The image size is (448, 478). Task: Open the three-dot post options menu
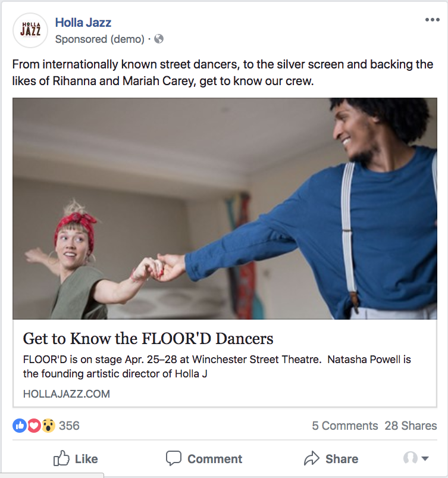(x=432, y=20)
